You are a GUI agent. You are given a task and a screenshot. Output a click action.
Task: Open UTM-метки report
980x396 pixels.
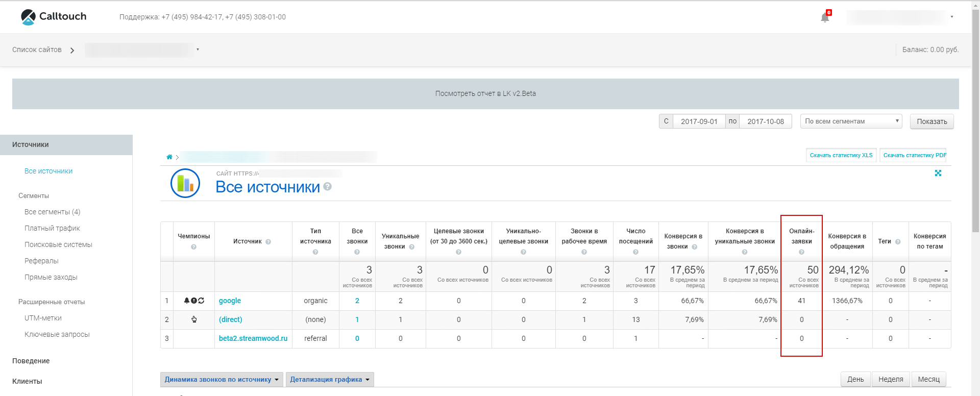point(43,318)
